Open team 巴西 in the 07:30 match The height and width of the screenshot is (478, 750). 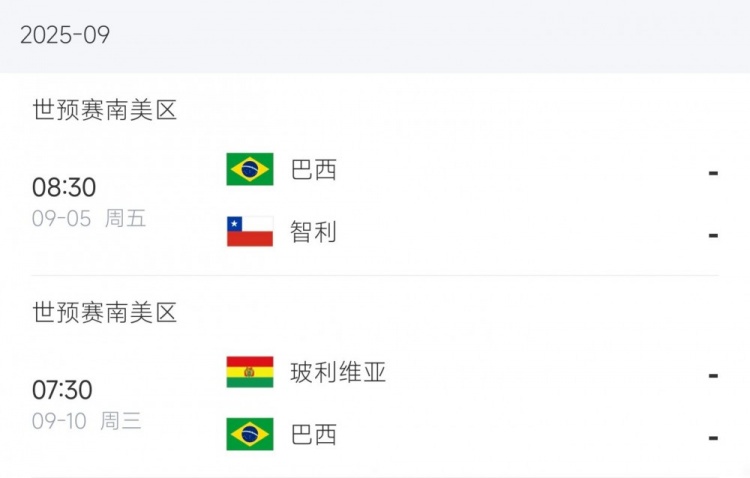coord(314,434)
